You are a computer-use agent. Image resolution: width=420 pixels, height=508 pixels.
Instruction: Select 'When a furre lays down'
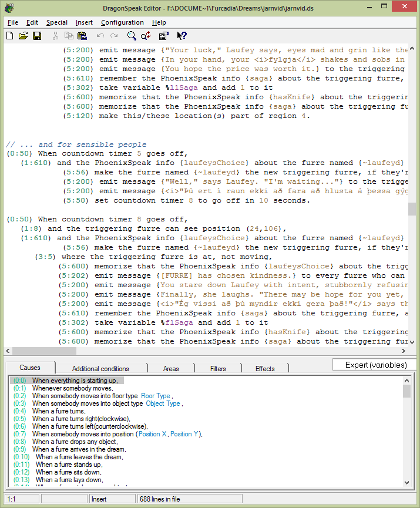58,480
